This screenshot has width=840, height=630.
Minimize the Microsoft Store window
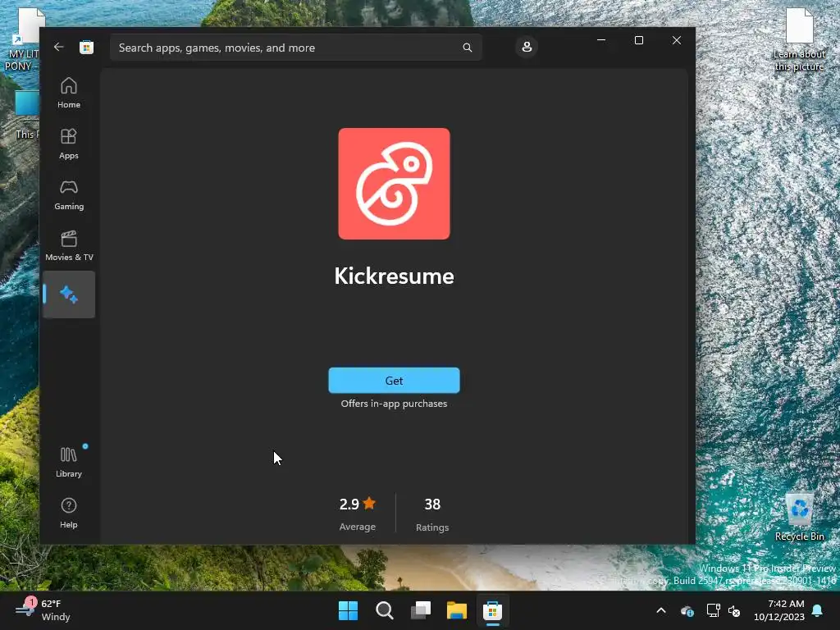pyautogui.click(x=601, y=40)
